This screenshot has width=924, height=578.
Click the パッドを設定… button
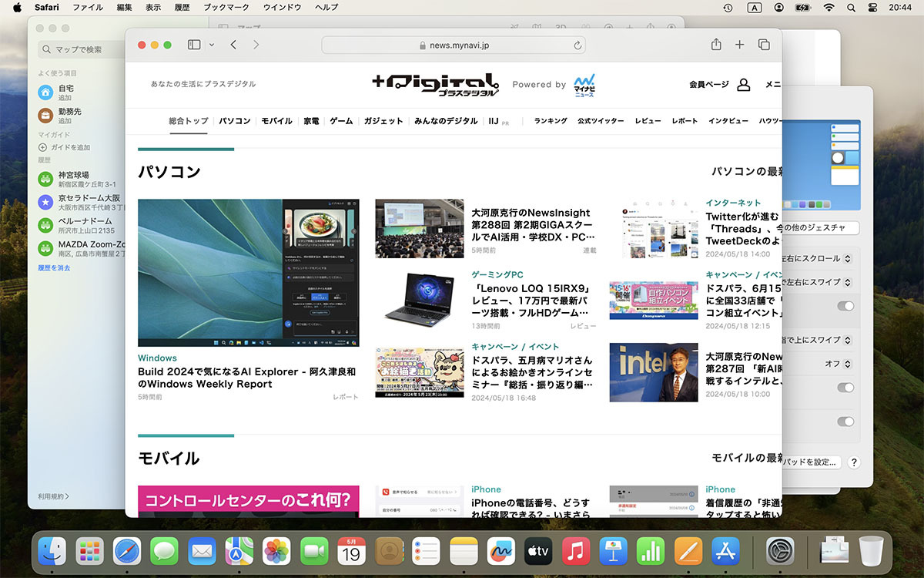click(811, 462)
